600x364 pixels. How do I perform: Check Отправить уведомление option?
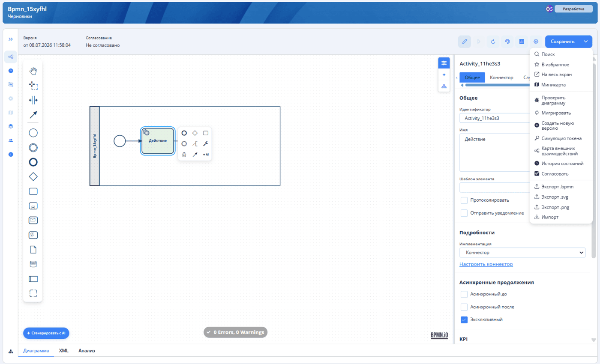(x=464, y=213)
